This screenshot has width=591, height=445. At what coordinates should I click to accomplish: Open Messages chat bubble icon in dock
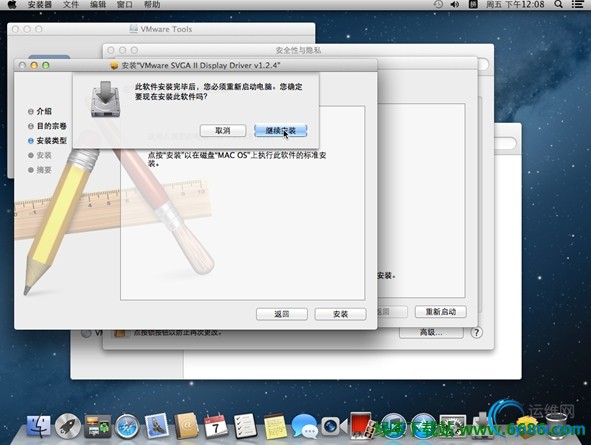point(304,426)
